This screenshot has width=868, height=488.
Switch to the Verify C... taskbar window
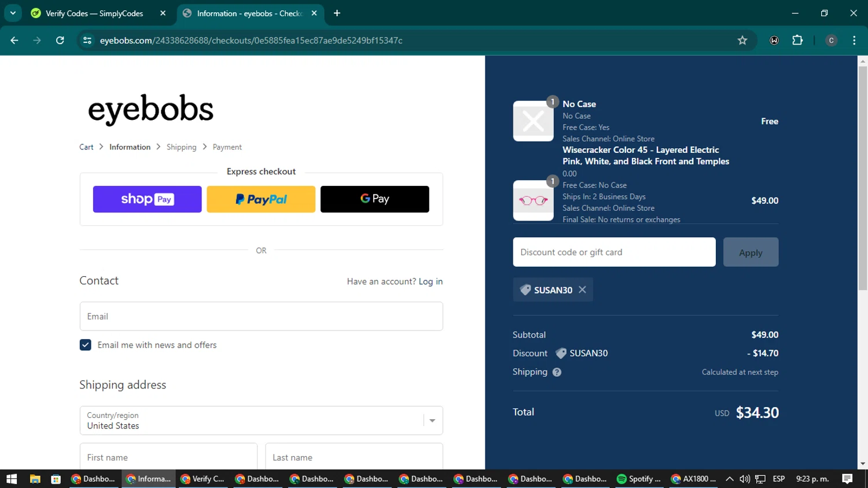(203, 479)
